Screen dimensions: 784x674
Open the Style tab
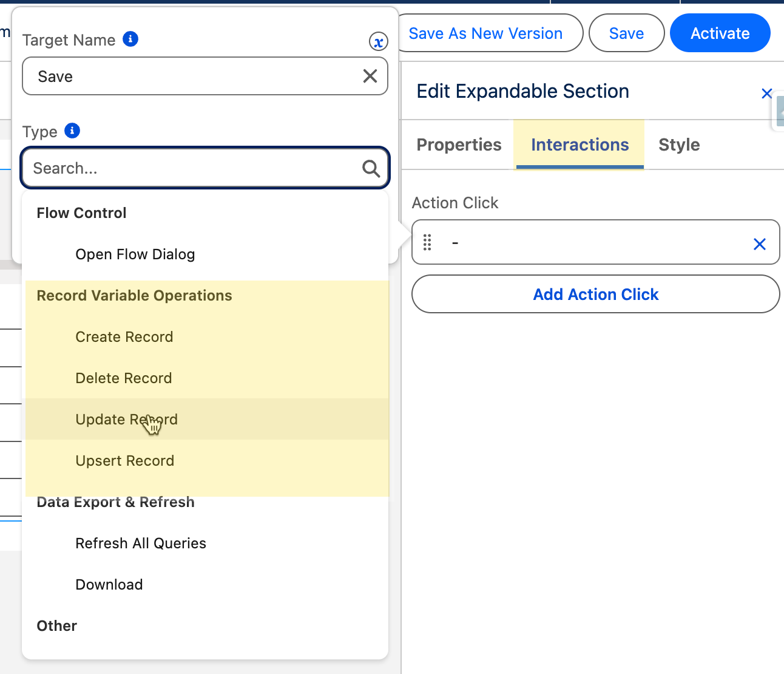click(679, 145)
